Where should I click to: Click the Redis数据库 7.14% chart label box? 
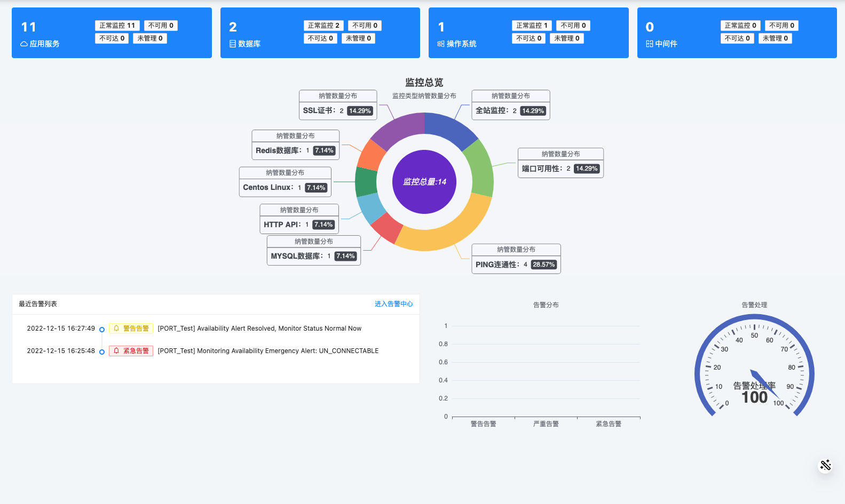[295, 145]
